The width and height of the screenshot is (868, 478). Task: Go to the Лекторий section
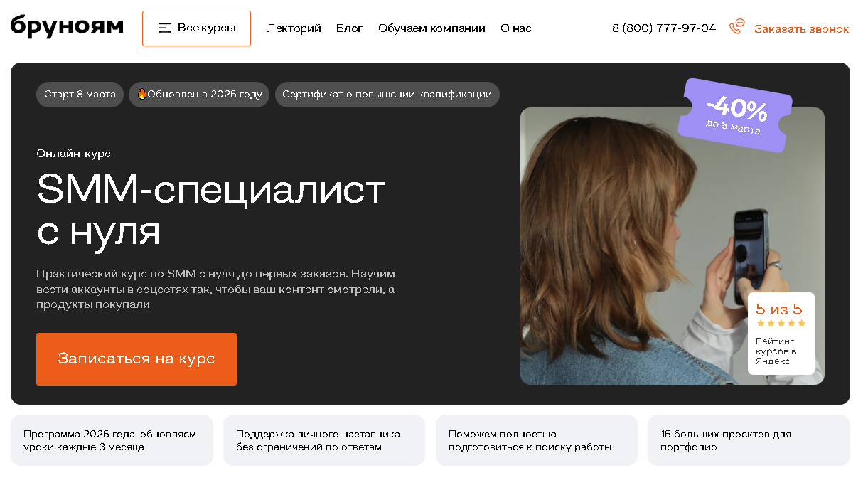coord(294,28)
